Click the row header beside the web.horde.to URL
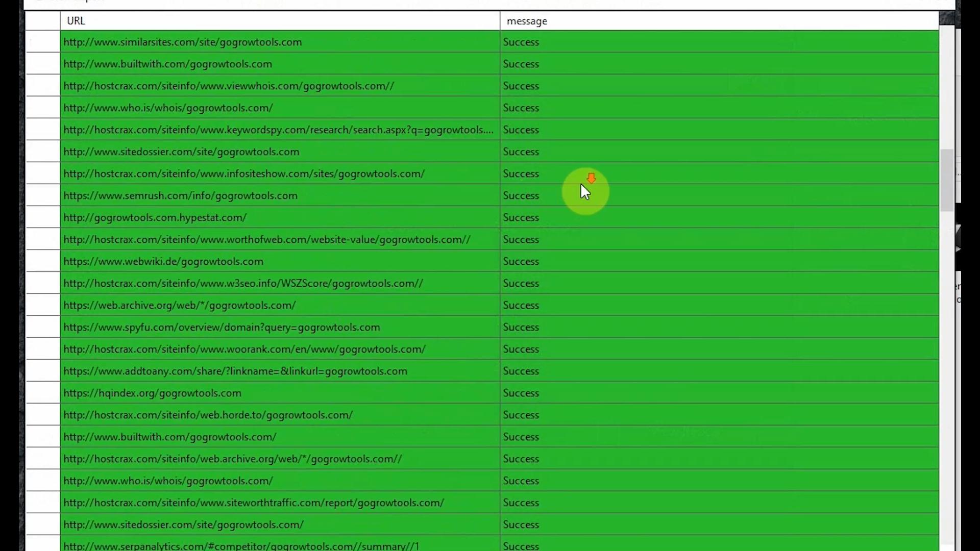Screen dimensions: 980x551 pos(43,415)
